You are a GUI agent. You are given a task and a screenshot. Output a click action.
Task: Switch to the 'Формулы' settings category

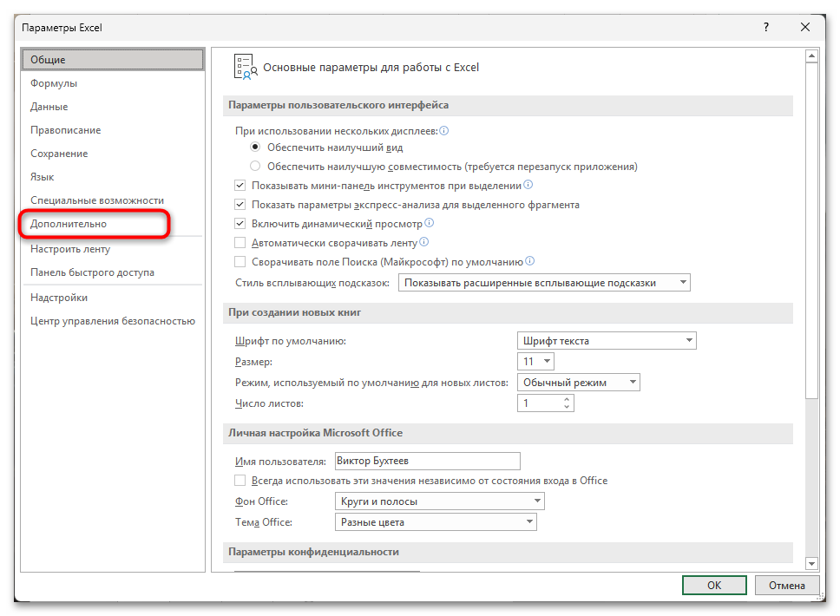point(54,83)
